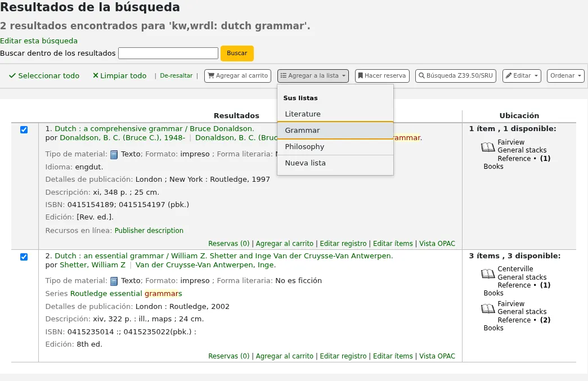Click Agregar al carrito link in result 1
This screenshot has height=381, width=588.
click(x=285, y=244)
